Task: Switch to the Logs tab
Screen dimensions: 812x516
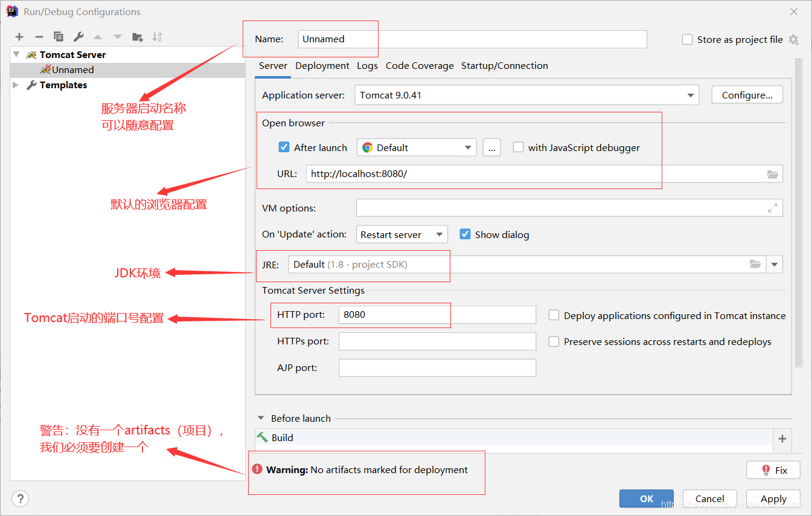Action: [367, 66]
